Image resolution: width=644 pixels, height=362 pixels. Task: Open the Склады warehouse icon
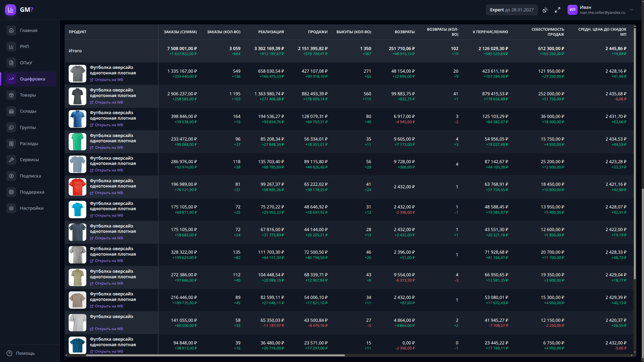tap(11, 111)
